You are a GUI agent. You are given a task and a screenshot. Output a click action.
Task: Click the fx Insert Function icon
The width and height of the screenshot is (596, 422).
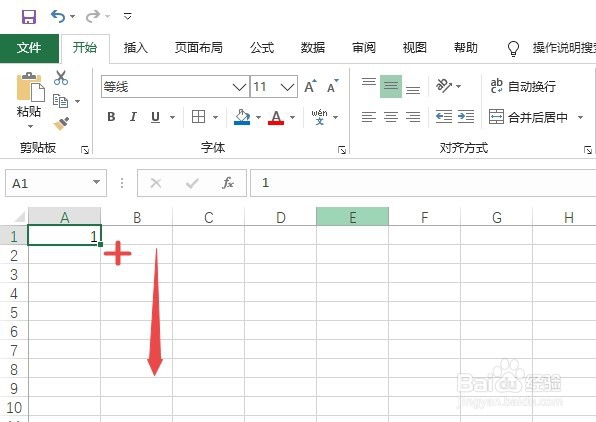pyautogui.click(x=228, y=183)
